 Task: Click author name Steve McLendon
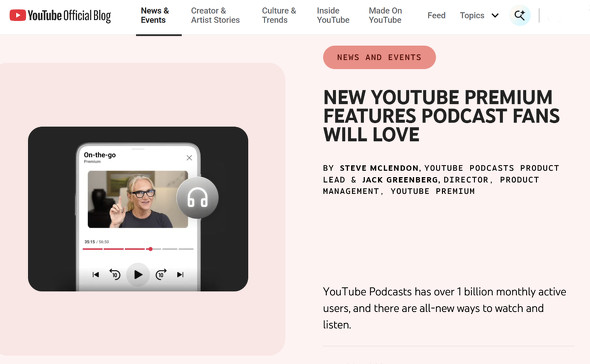click(379, 168)
